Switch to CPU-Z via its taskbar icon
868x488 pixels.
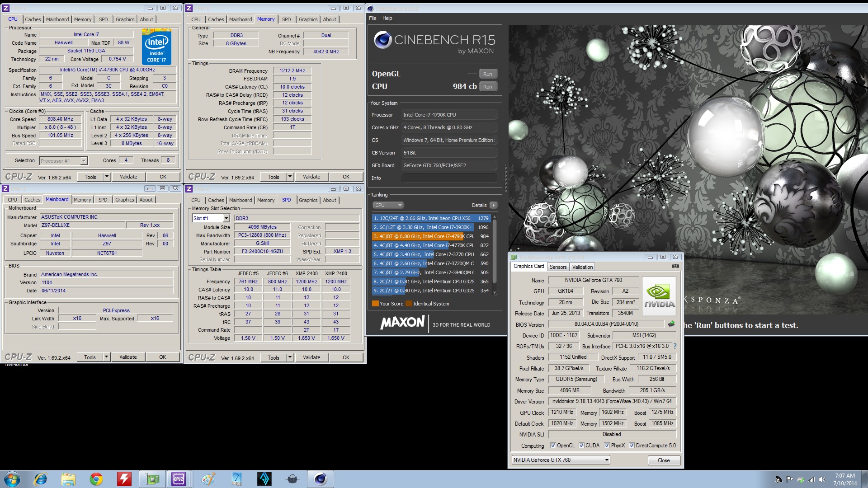(x=179, y=479)
